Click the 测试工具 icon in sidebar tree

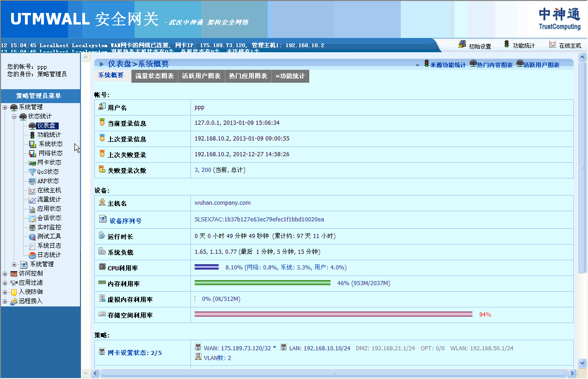(x=32, y=237)
